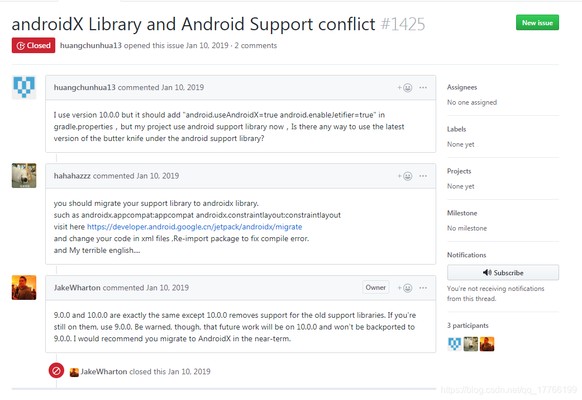582x400 pixels.
Task: Click the closed event Jan 10, 2019 date
Action: point(189,371)
